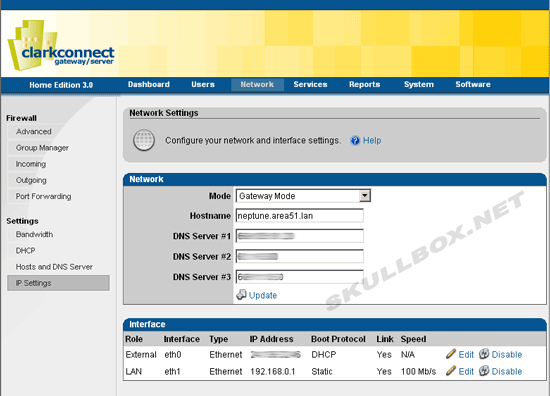Open the Reports menu
Viewport: 550px width, 396px height.
364,85
